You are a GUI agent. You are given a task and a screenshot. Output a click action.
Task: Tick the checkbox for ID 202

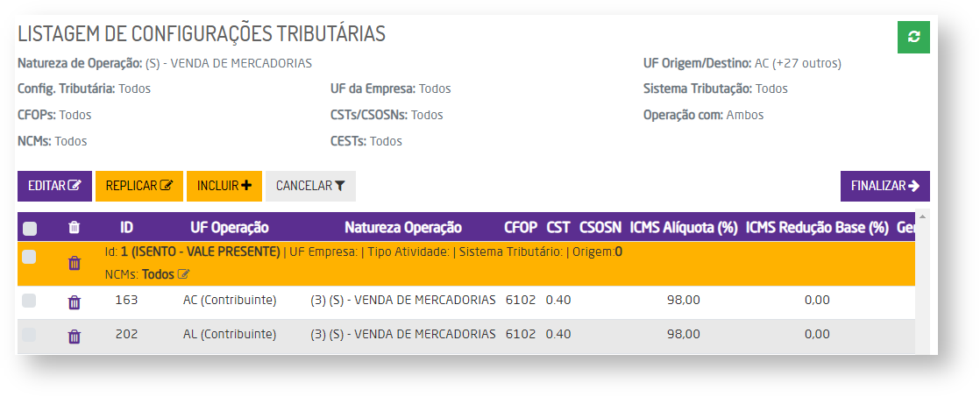click(x=30, y=335)
